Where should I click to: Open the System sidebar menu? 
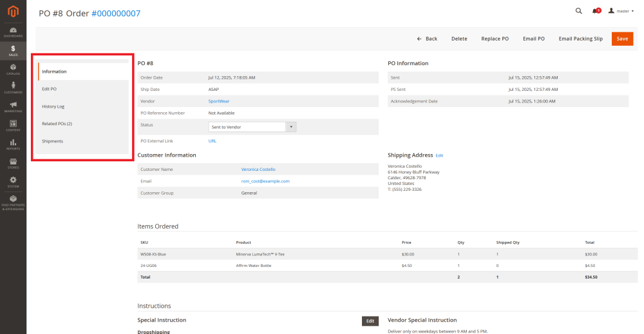[13, 182]
